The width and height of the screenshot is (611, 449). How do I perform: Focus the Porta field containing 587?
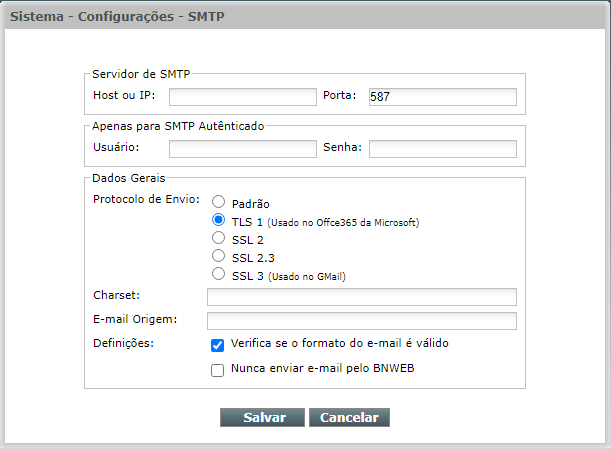(443, 97)
